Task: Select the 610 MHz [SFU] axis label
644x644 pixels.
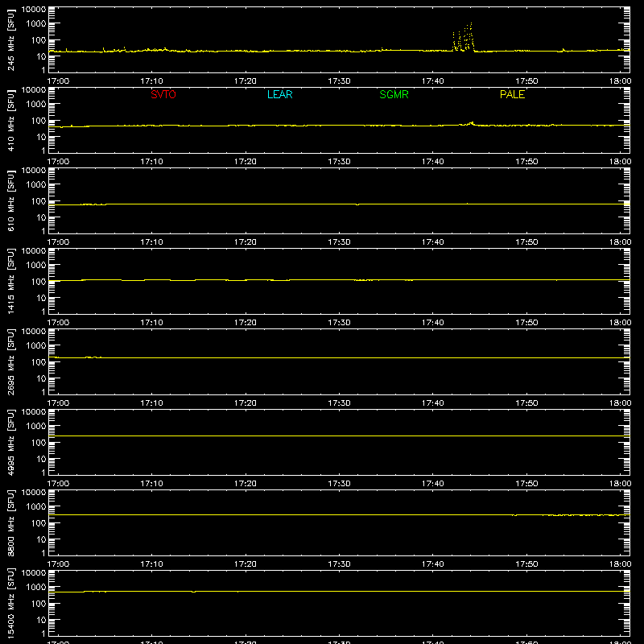Action: [x=10, y=200]
